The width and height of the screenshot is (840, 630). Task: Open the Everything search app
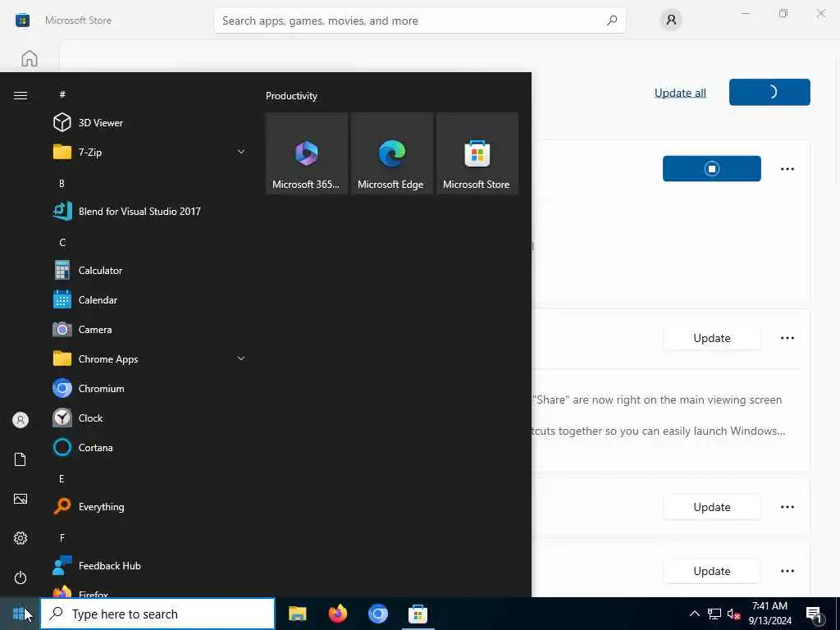(x=150, y=506)
